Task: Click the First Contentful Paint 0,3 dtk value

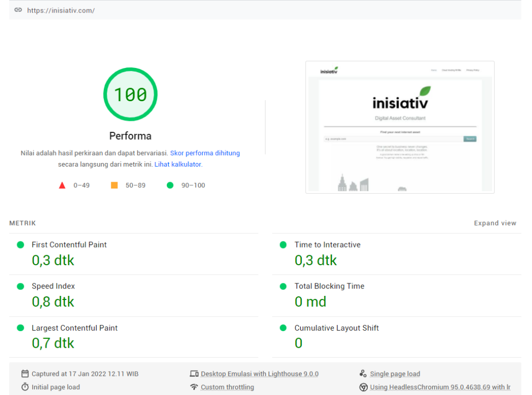Action: (x=53, y=261)
